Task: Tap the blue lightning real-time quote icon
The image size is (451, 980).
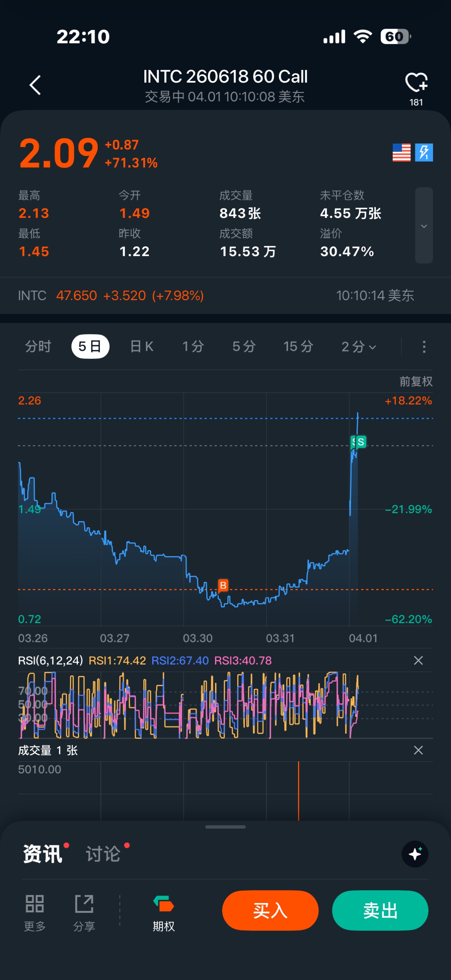Action: (x=424, y=153)
